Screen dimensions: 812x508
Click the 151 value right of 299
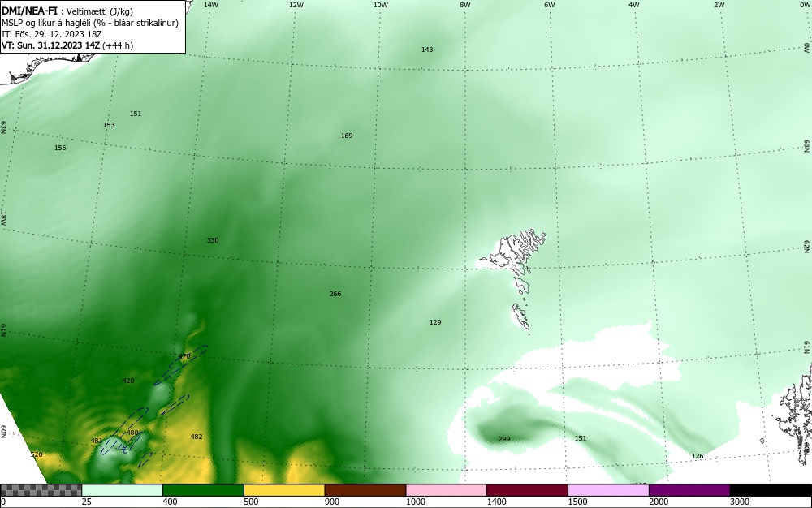(x=581, y=438)
